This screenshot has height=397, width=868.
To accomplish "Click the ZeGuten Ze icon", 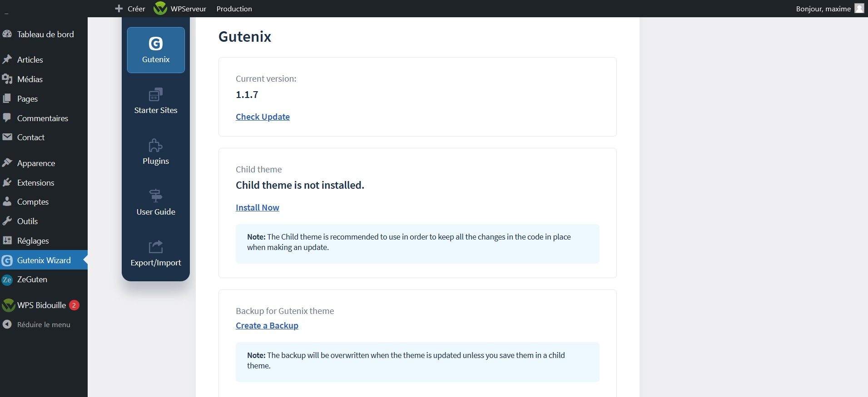I will tap(7, 279).
